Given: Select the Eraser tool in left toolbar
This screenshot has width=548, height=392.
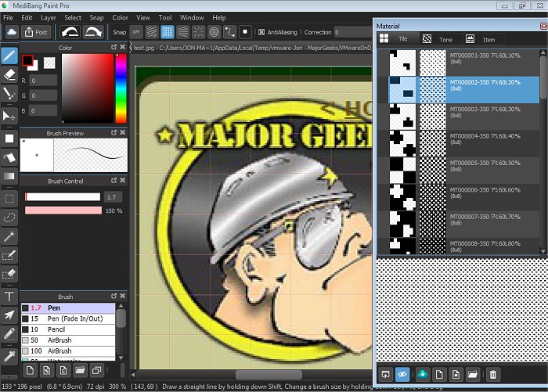Looking at the screenshot, I should (x=9, y=75).
